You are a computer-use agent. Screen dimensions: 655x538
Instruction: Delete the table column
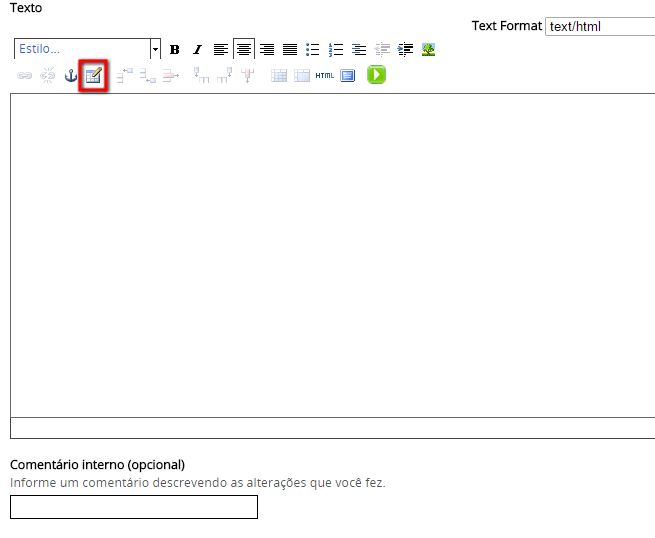point(247,76)
